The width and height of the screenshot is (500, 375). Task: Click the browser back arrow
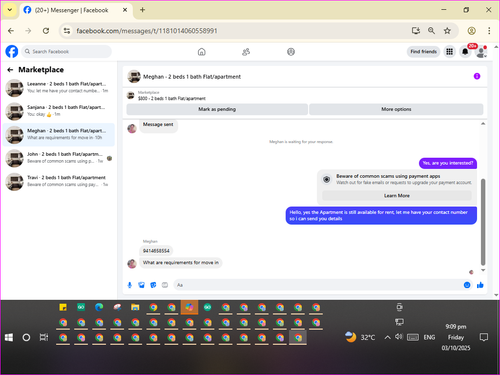point(11,31)
